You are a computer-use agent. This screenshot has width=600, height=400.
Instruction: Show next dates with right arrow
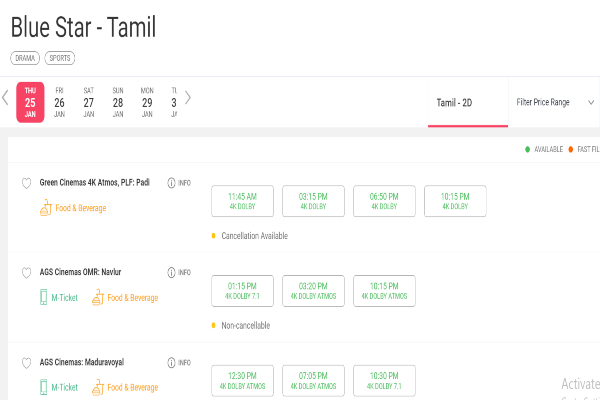pyautogui.click(x=188, y=98)
